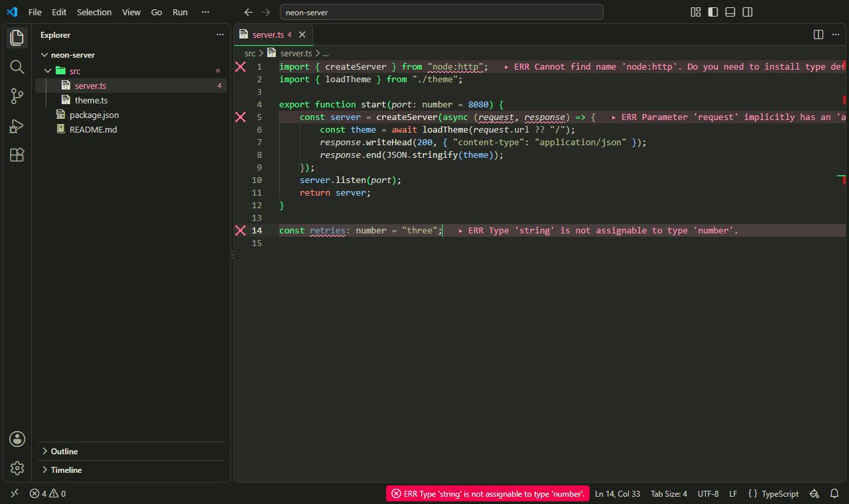The width and height of the screenshot is (849, 504).
Task: Open the Source Control view
Action: 17,96
